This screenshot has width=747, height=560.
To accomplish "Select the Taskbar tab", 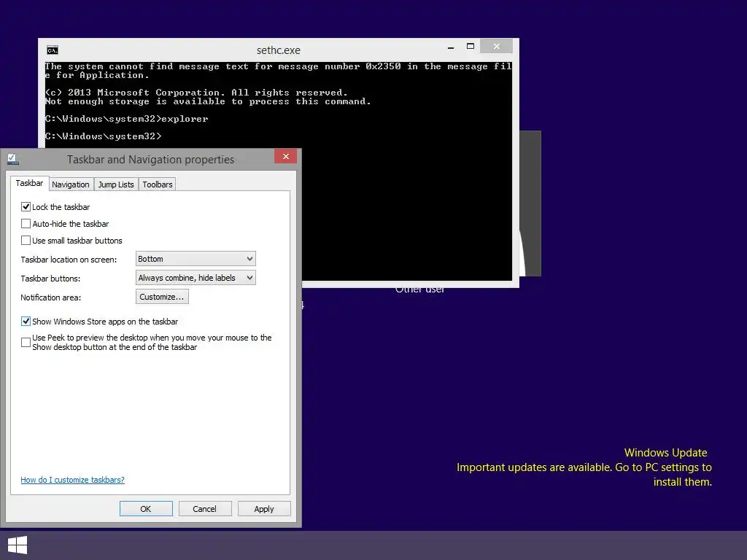I will [29, 183].
